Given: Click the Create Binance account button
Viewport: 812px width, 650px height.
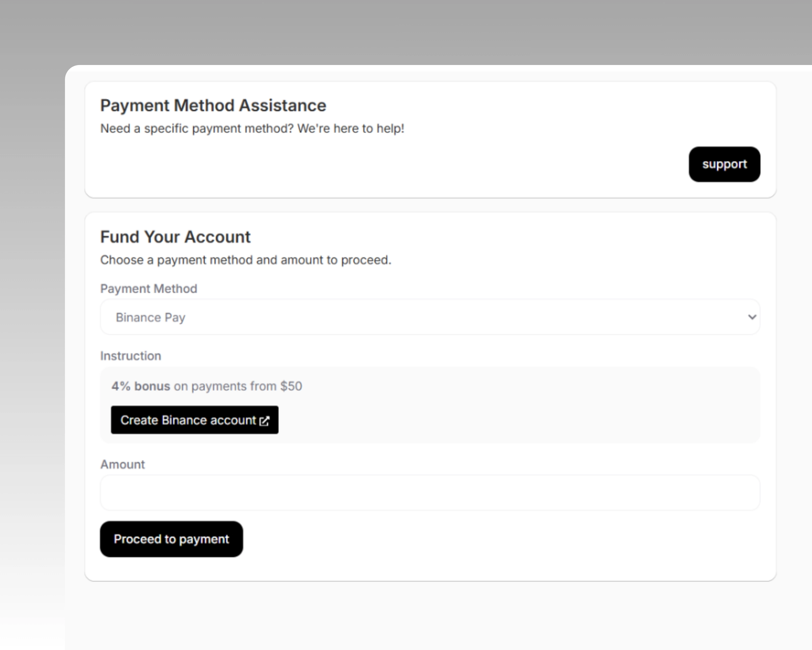Looking at the screenshot, I should coord(194,420).
